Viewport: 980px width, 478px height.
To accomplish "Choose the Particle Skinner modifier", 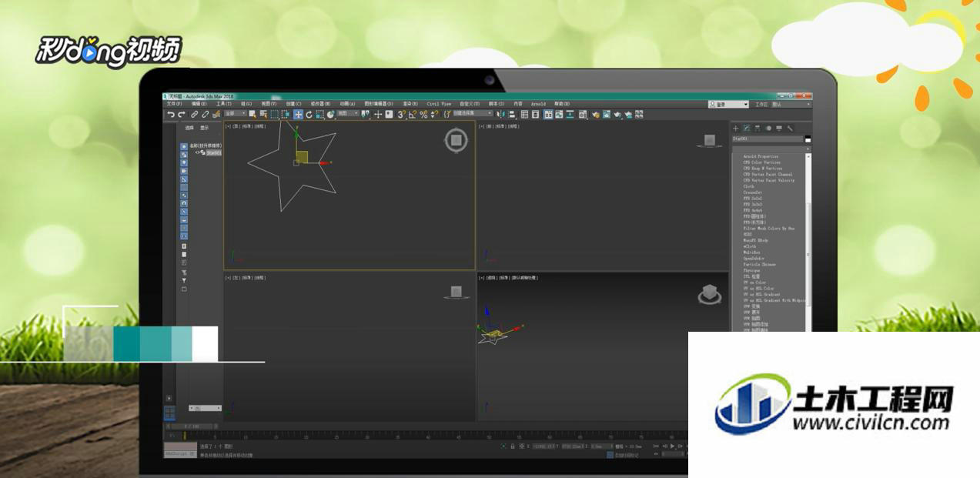I will pos(760,264).
